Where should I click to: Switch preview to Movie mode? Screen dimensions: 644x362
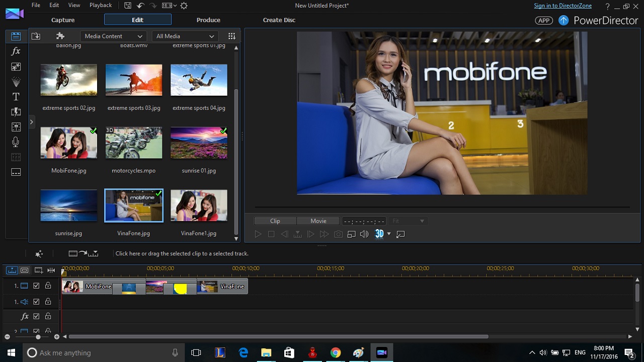click(x=318, y=221)
